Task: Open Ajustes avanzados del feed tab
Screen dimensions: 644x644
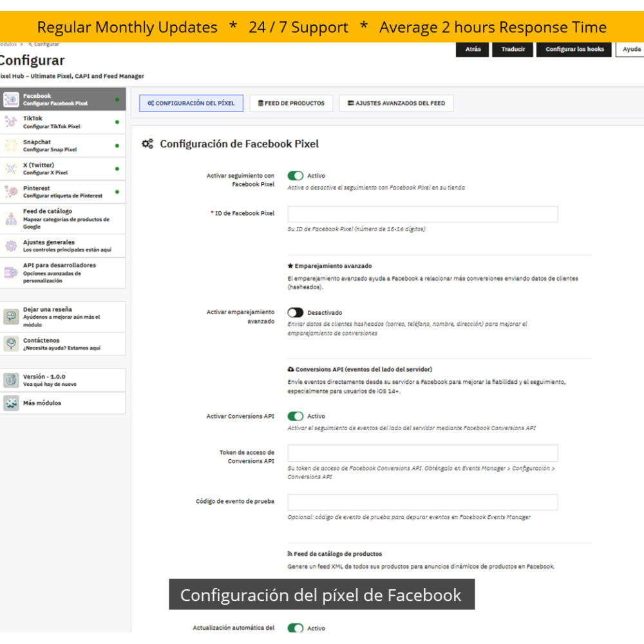Action: click(x=396, y=103)
